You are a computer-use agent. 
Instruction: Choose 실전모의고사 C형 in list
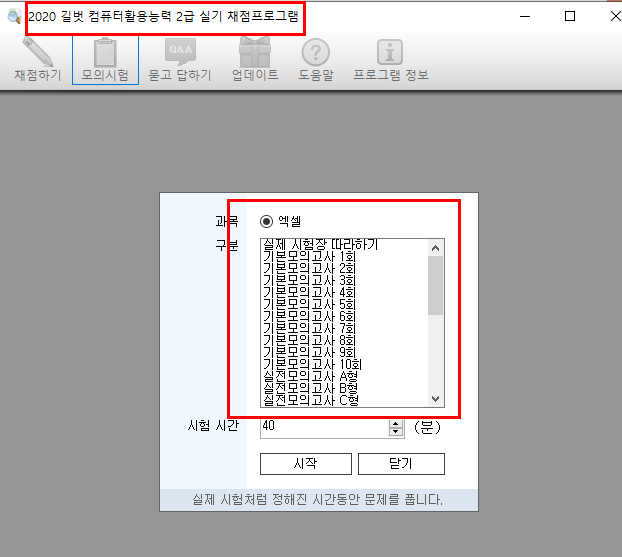click(x=311, y=400)
